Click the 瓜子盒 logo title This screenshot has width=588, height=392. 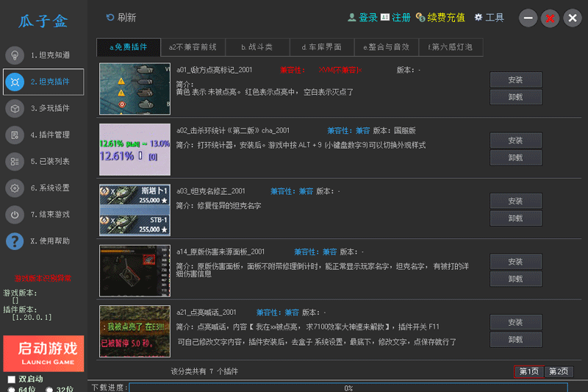click(43, 21)
